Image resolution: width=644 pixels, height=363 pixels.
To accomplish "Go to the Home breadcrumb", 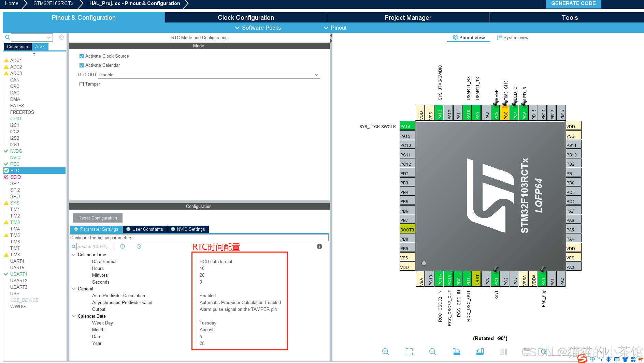I will tap(12, 3).
